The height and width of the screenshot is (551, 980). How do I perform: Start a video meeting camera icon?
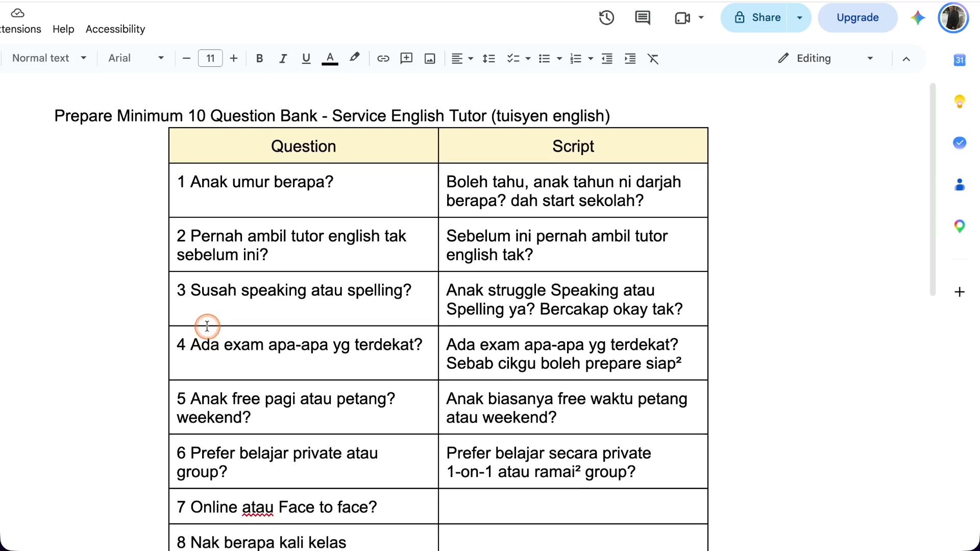pyautogui.click(x=682, y=18)
